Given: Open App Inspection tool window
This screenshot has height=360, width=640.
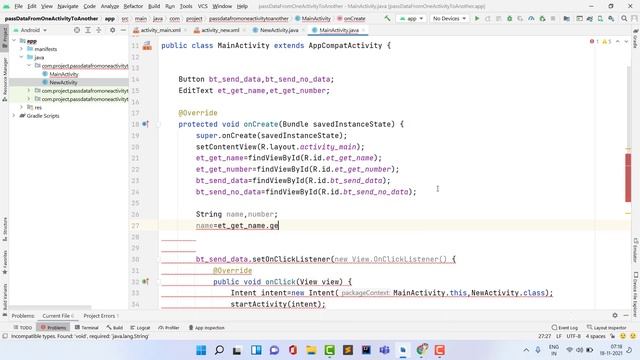Looking at the screenshot, I should coord(206,327).
